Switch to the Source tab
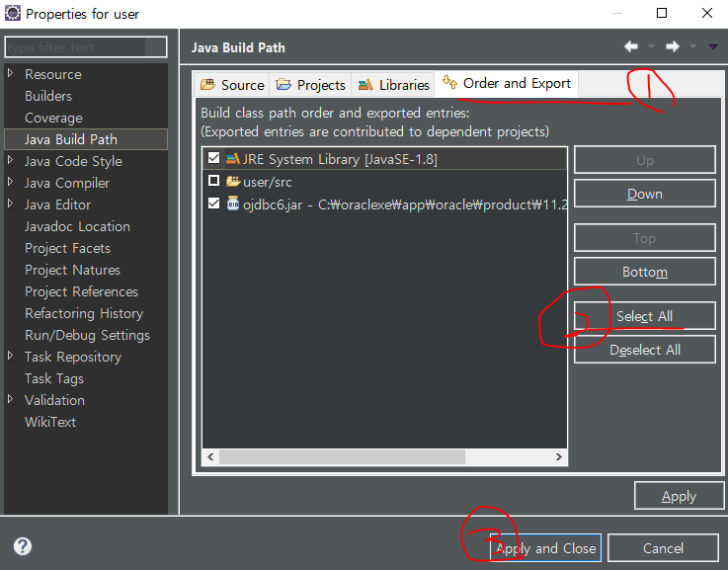The height and width of the screenshot is (570, 728). [232, 85]
